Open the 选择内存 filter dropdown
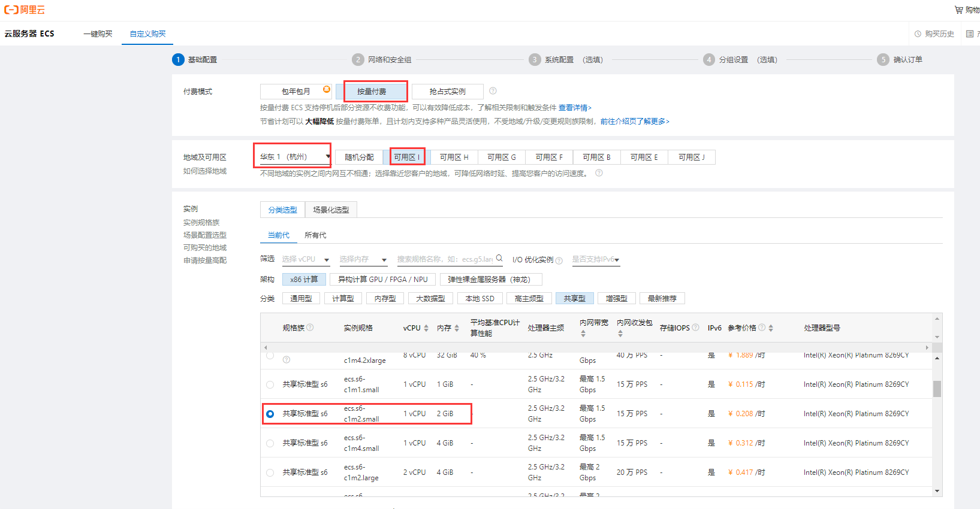 tap(363, 259)
